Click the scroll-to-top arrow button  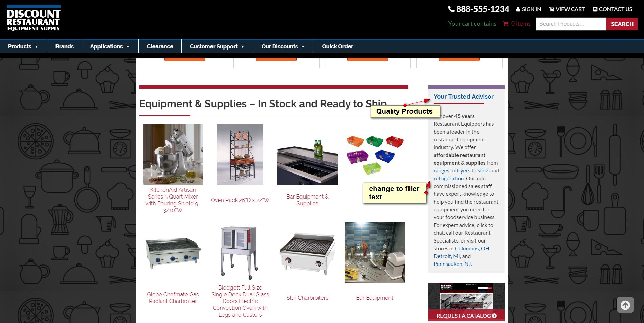pos(625,305)
